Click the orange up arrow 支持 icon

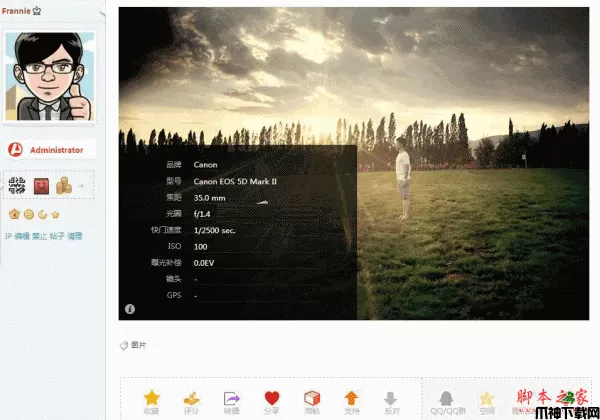pos(351,398)
